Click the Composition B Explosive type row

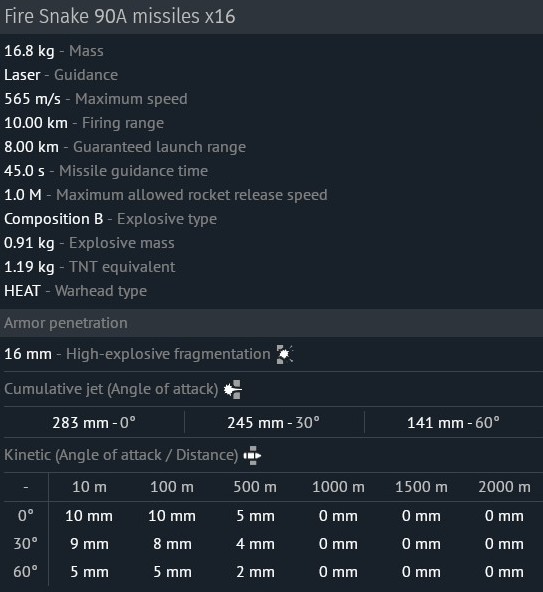pyautogui.click(x=111, y=219)
